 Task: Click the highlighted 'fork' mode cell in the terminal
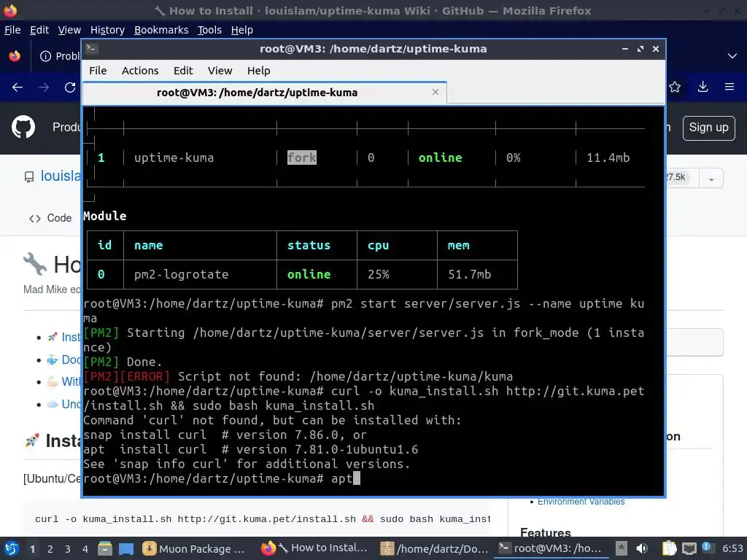point(301,157)
